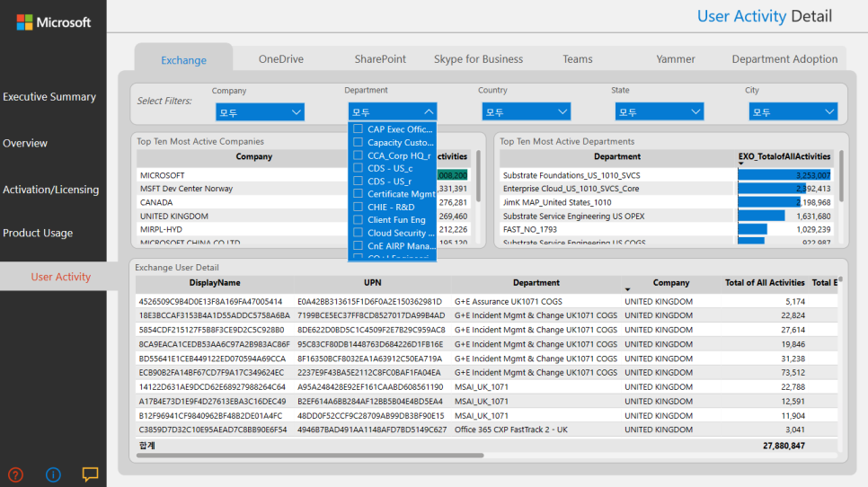Click the Department header in top departments table

point(617,156)
